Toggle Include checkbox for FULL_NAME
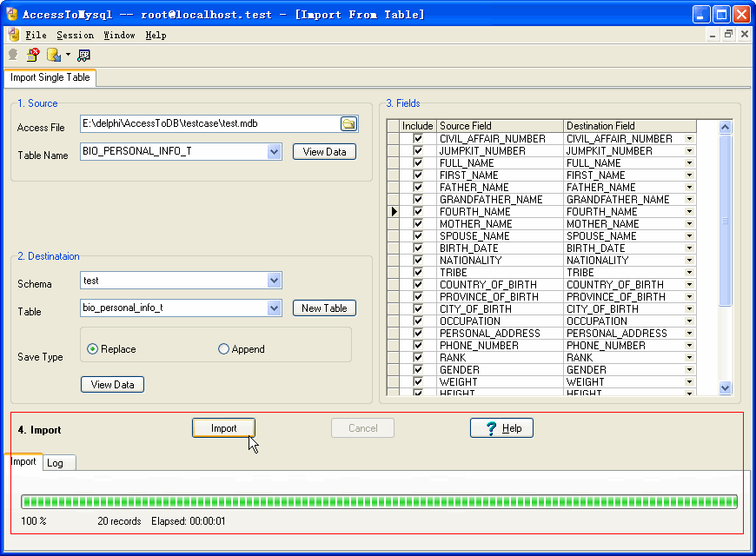Viewport: 756px width, 556px height. click(418, 163)
